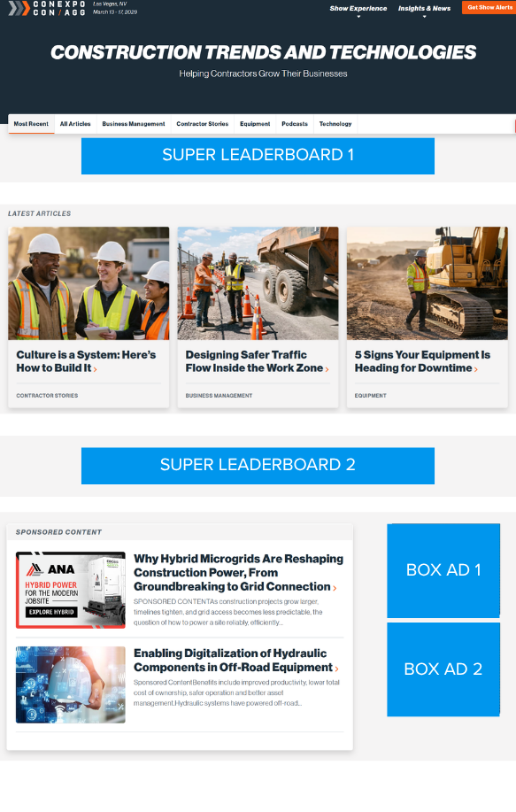Image resolution: width=516 pixels, height=812 pixels.
Task: Click the CONTRACTOR STORIES category label on card
Action: tap(47, 396)
